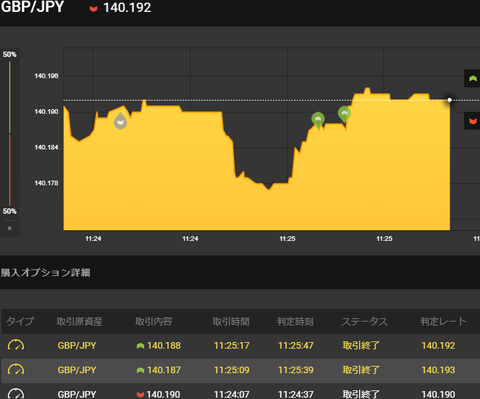Click the entry rate 140.187

[164, 370]
